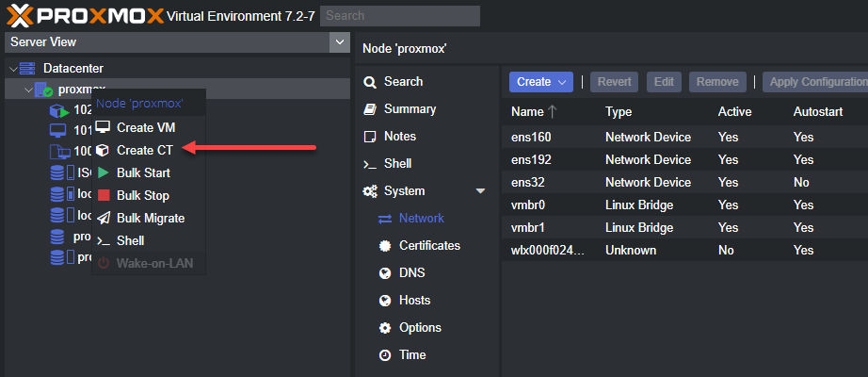Click the top Search input field
Viewport: 868px width, 377px height.
[400, 16]
